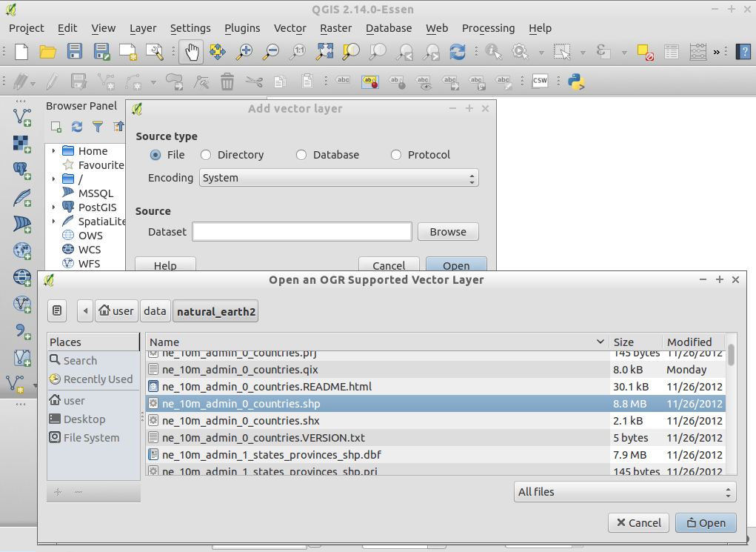756x552 pixels.
Task: Click Open in the file chooser dialog
Action: pyautogui.click(x=706, y=522)
